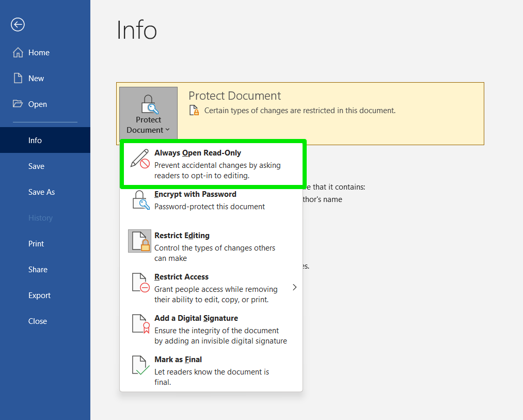Choose Export in the sidebar
Viewport: 523px width, 420px height.
[x=45, y=295]
